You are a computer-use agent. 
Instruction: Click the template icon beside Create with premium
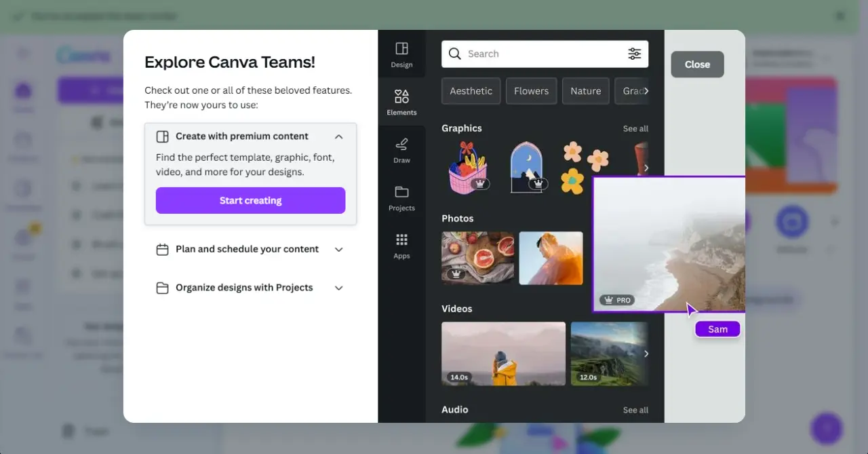(162, 136)
